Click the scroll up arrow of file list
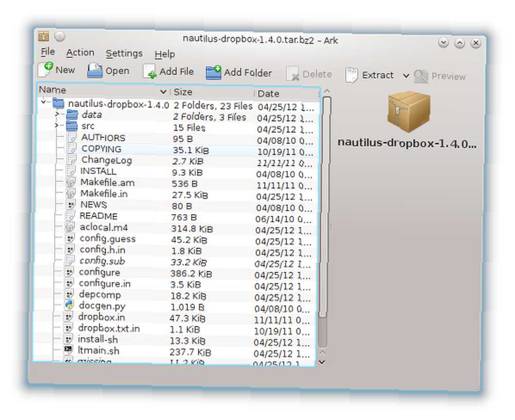515x420 pixels. (x=327, y=92)
